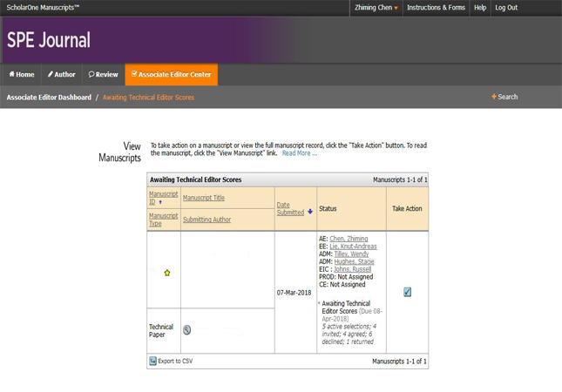Open Instructions & Forms menu
The height and width of the screenshot is (392, 562).
436,8
